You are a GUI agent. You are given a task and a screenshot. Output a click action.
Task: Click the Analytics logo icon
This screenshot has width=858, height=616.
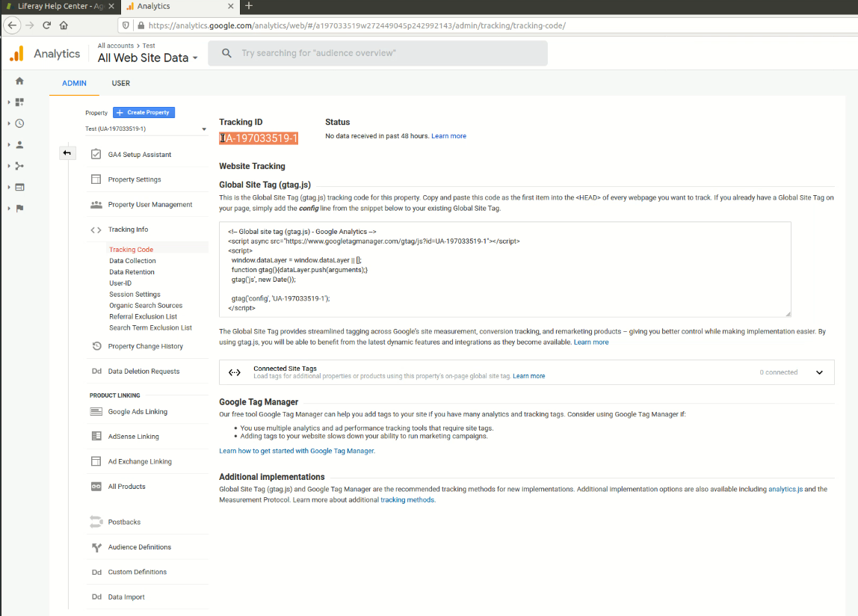pyautogui.click(x=17, y=54)
